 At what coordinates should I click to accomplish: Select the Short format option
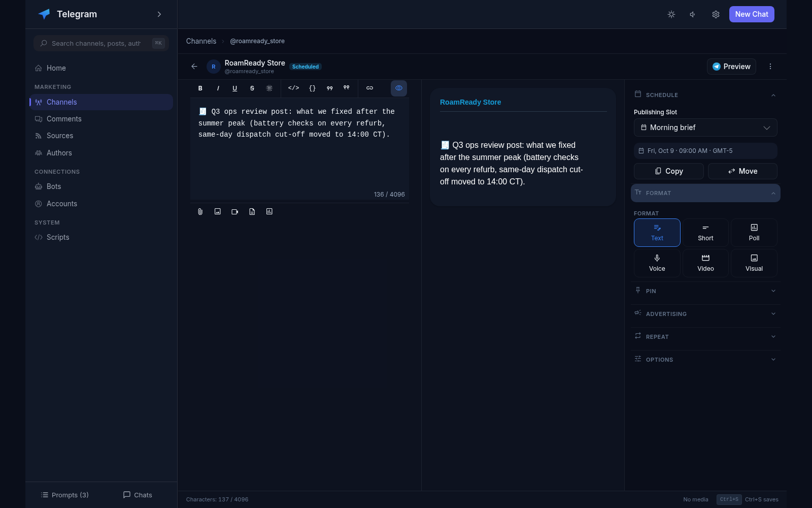[705, 233]
